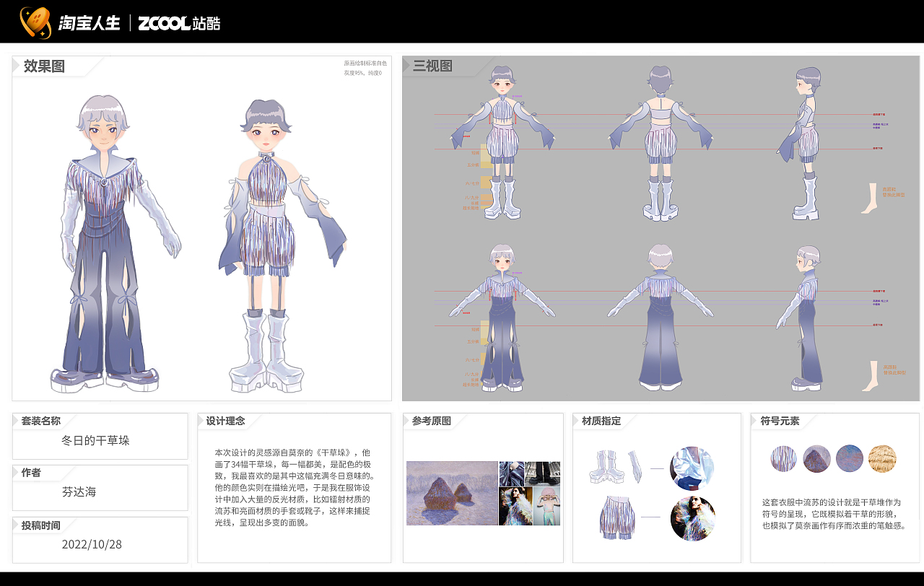Click the 投稿时间 label
The width and height of the screenshot is (924, 586).
(41, 525)
